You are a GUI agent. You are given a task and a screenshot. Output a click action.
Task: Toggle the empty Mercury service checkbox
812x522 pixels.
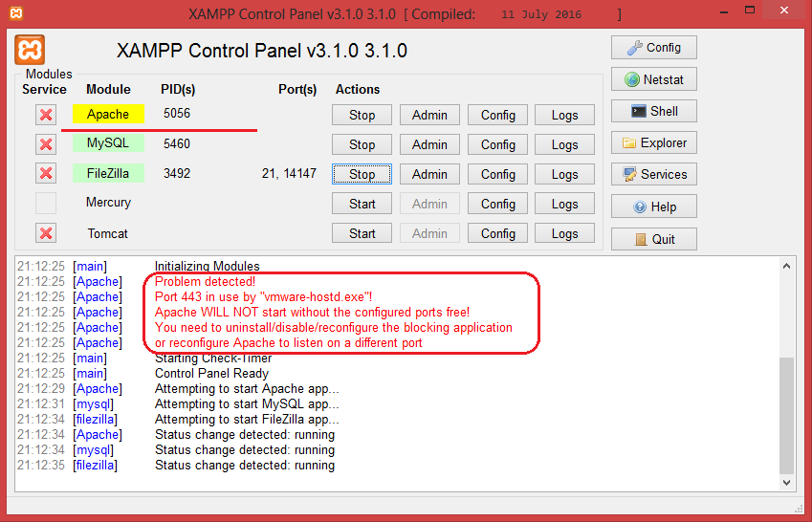46,203
